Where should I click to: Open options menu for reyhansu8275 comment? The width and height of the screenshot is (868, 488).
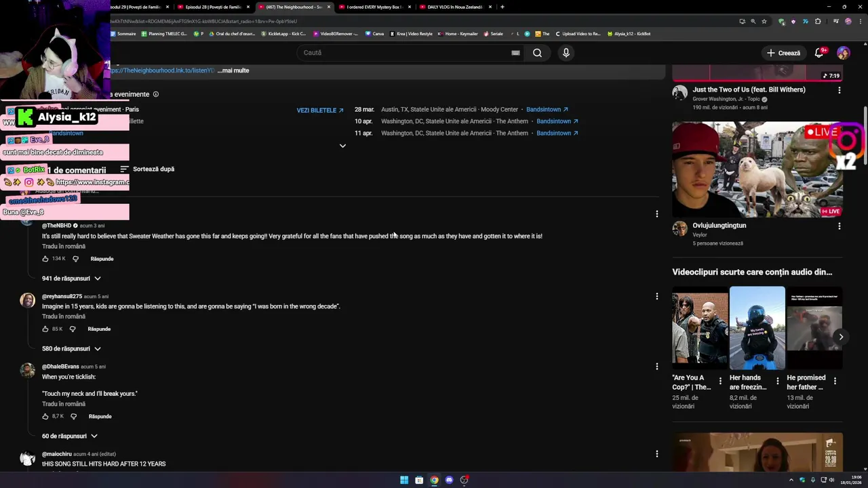pos(656,296)
